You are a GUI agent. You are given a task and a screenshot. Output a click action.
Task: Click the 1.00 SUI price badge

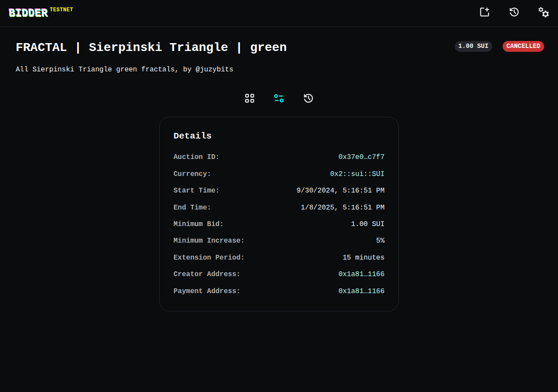473,46
